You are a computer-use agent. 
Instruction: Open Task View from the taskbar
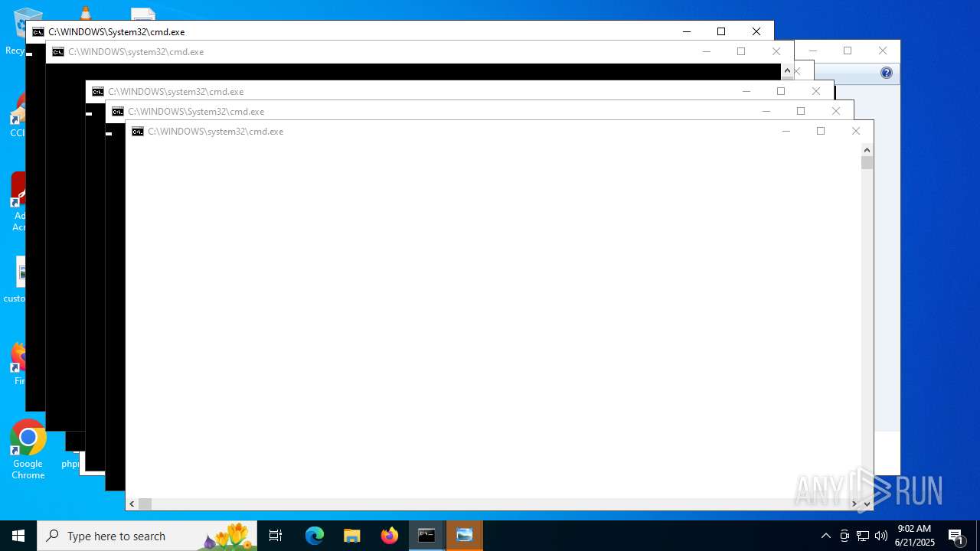pyautogui.click(x=276, y=536)
